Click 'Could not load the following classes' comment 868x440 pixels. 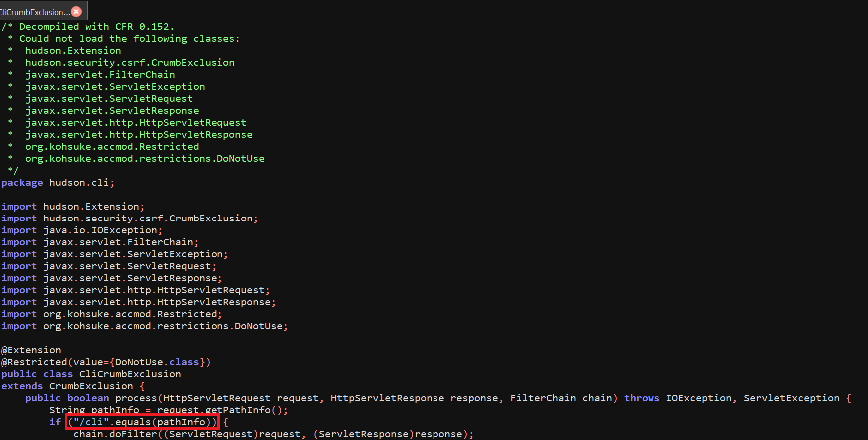point(129,39)
